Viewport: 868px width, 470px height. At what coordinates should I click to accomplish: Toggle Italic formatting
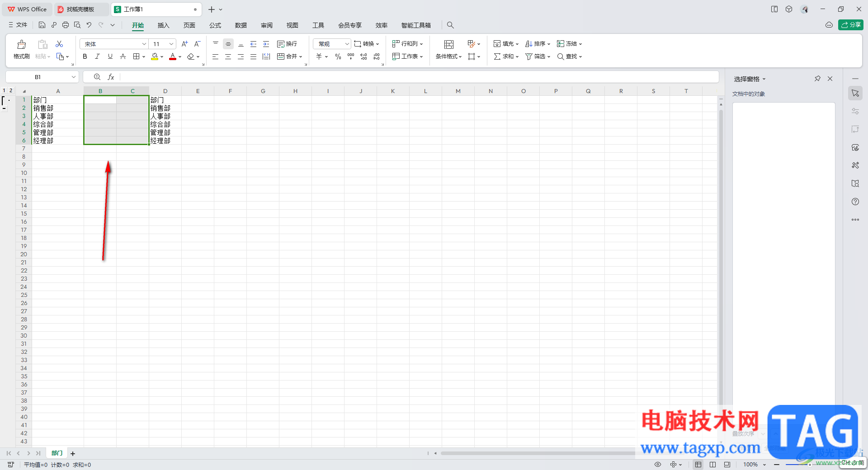click(97, 56)
